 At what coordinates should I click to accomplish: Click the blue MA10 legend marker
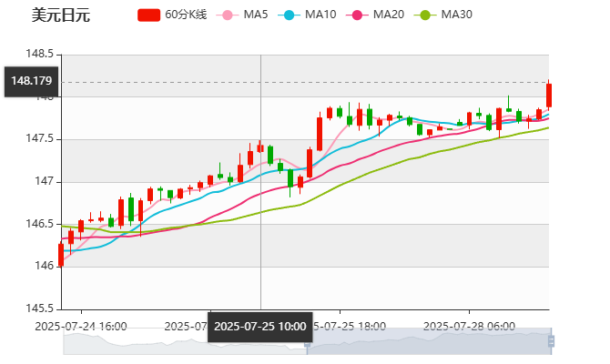290,15
